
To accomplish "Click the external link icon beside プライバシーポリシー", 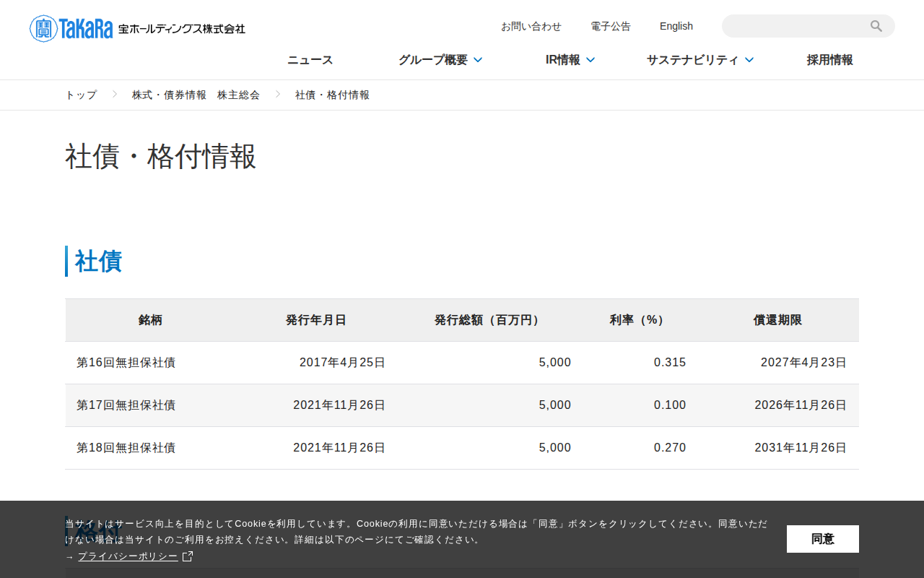I will [x=188, y=556].
